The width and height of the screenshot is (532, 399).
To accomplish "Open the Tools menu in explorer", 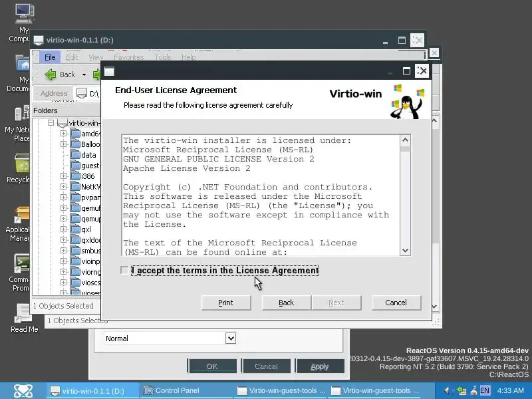I will [162, 57].
